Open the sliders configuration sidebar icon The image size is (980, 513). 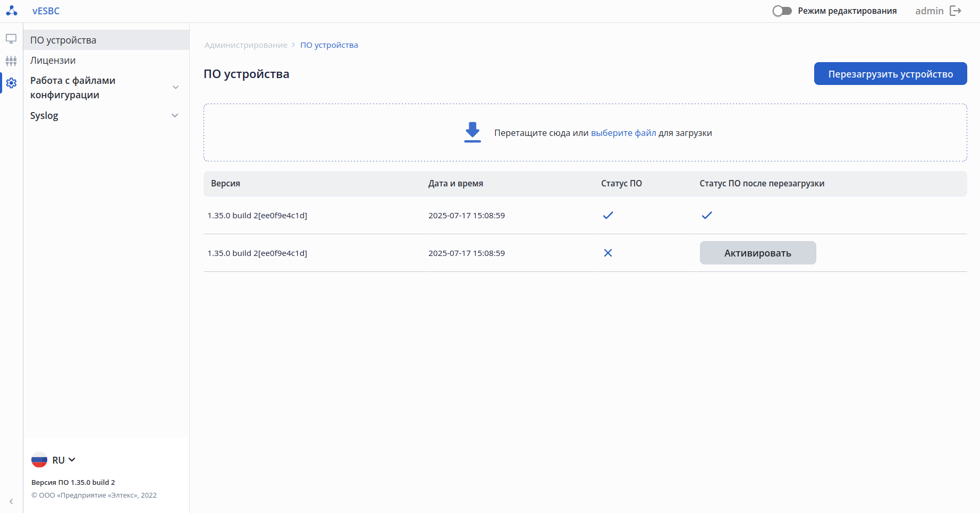11,61
